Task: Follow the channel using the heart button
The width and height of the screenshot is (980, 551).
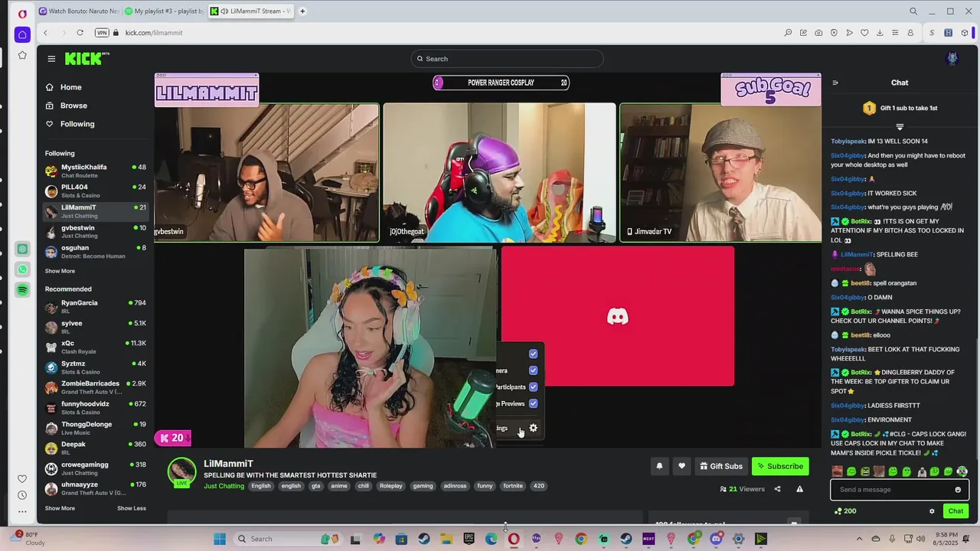Action: coord(681,466)
